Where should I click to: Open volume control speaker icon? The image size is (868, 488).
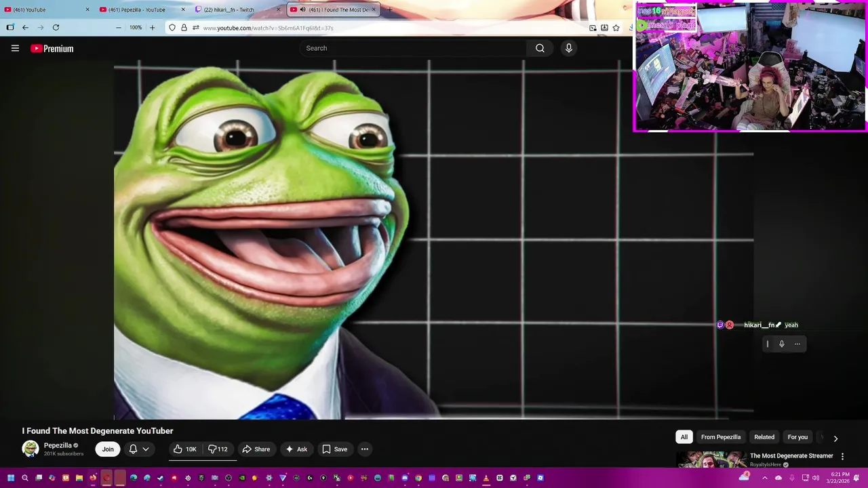pyautogui.click(x=817, y=478)
